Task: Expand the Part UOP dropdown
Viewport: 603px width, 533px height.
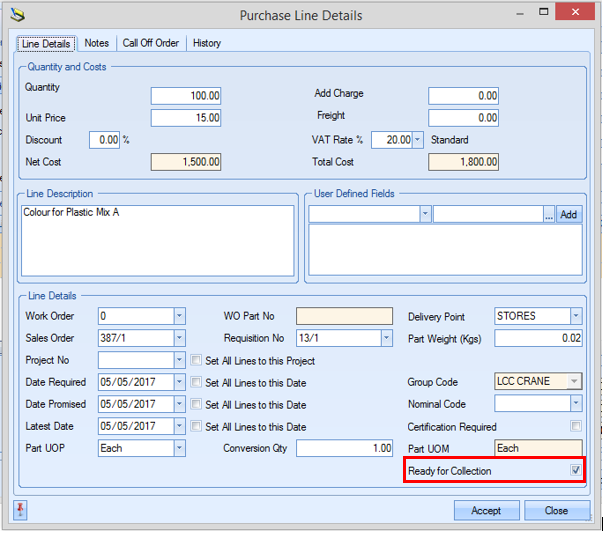Action: [x=180, y=449]
